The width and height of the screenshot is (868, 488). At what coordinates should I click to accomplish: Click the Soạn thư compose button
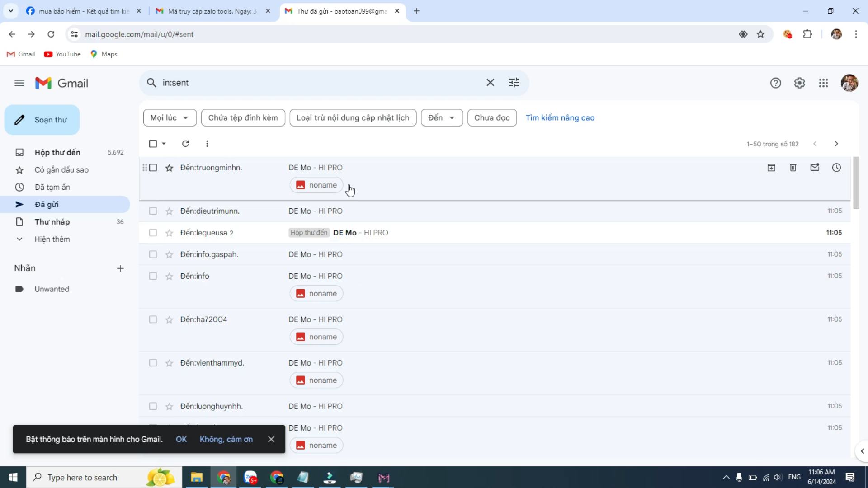click(42, 120)
